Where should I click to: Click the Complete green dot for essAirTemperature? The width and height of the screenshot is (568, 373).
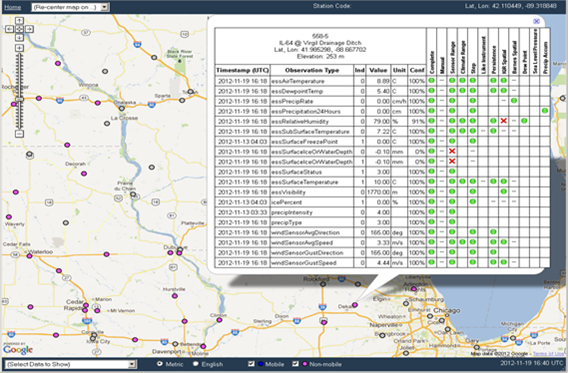coord(431,80)
